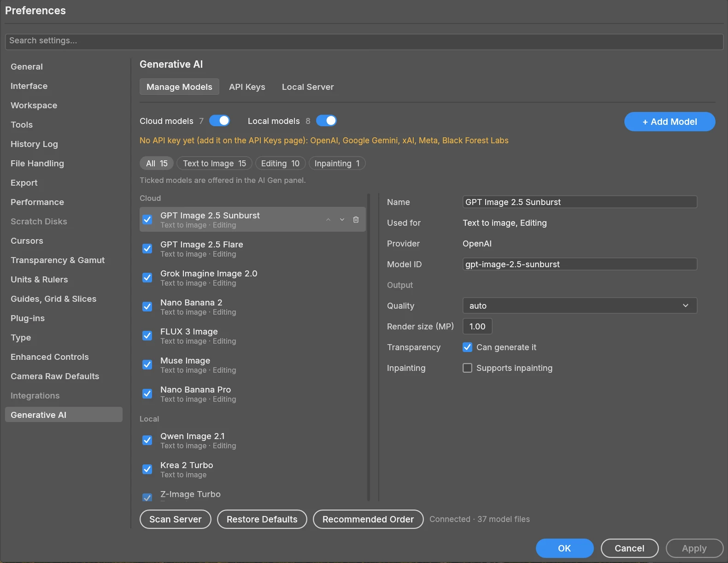Show All 15 models filter
Screen dimensions: 728x563
157,164
